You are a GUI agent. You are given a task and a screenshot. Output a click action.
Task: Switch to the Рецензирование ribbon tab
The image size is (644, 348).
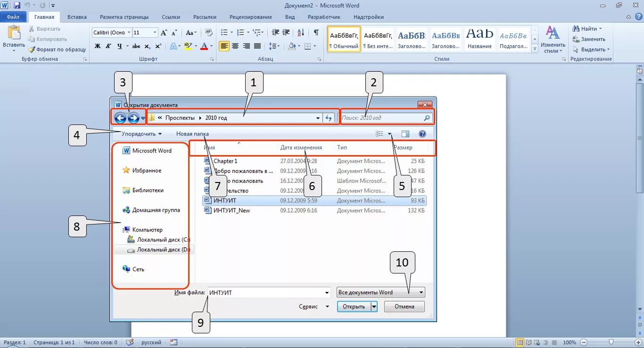click(x=250, y=17)
